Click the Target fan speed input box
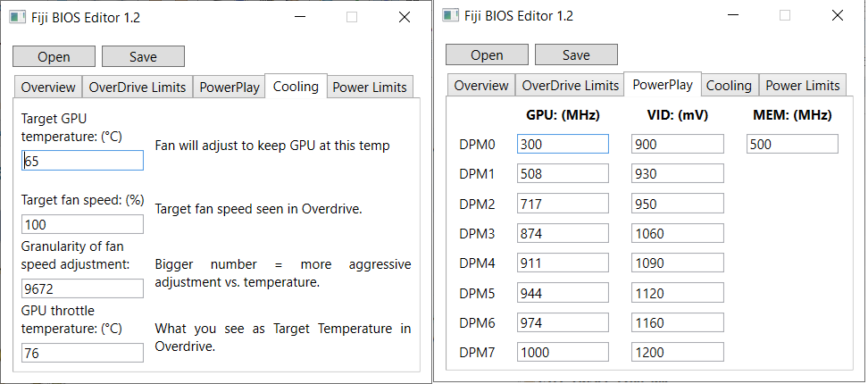The image size is (868, 384). [x=82, y=223]
